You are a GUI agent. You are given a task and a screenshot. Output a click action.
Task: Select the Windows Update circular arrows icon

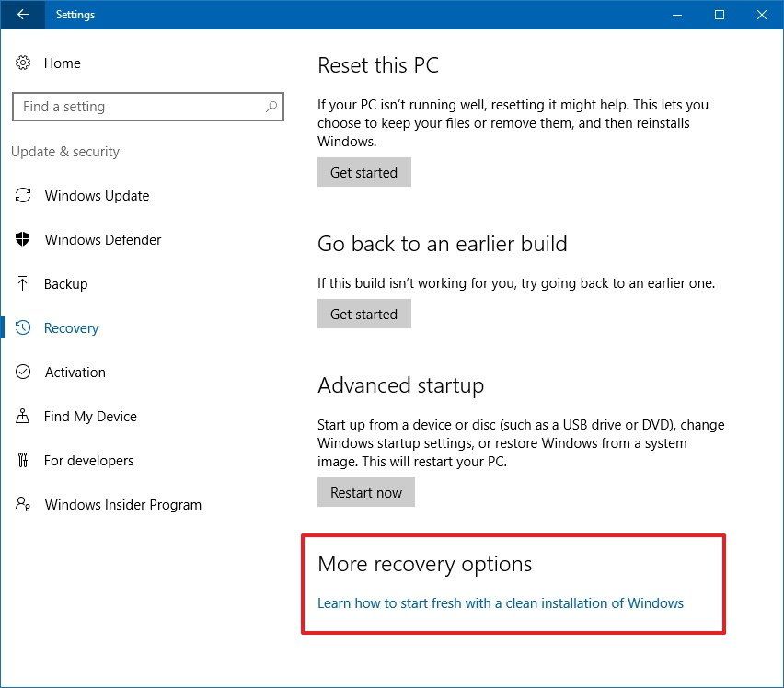coord(23,195)
